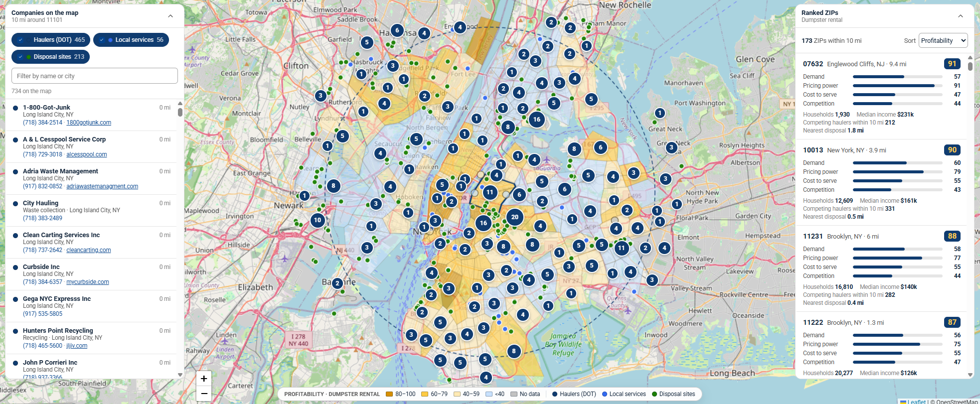The image size is (980, 404).
Task: Click the 80–100 profitability legend swatch
Action: click(x=389, y=394)
